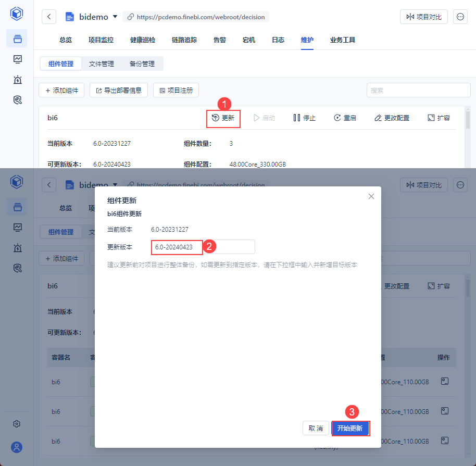Click the dimmed hexagon logo behind dialog
This screenshot has height=466, width=476.
pos(17,182)
